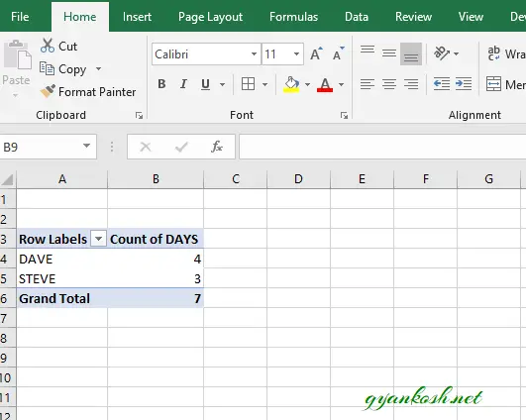Click the Cut scissors icon

click(x=48, y=46)
